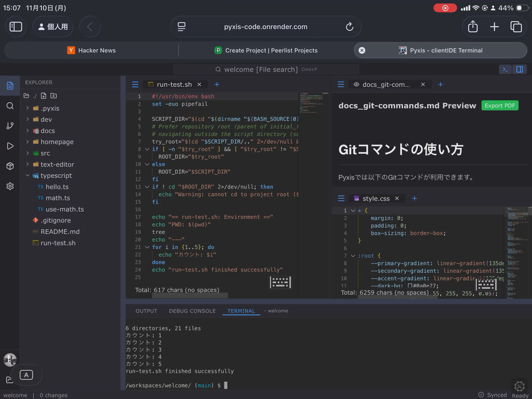Open the Extensions cube icon
Screen dimensions: 532x399
pyautogui.click(x=10, y=166)
